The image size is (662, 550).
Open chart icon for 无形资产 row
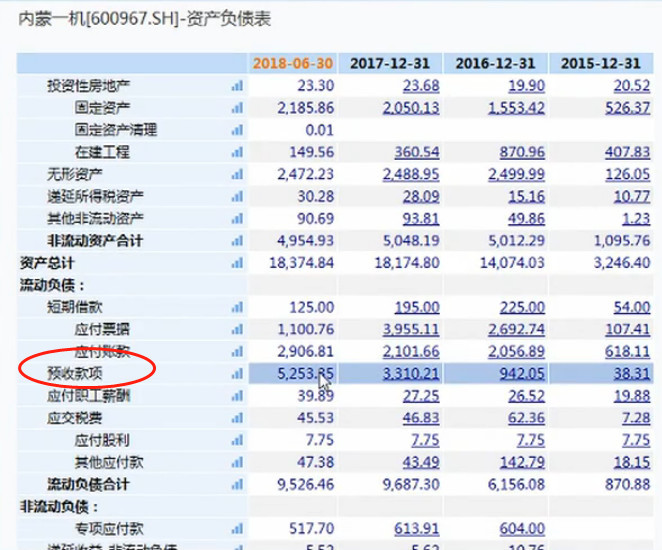tap(237, 174)
